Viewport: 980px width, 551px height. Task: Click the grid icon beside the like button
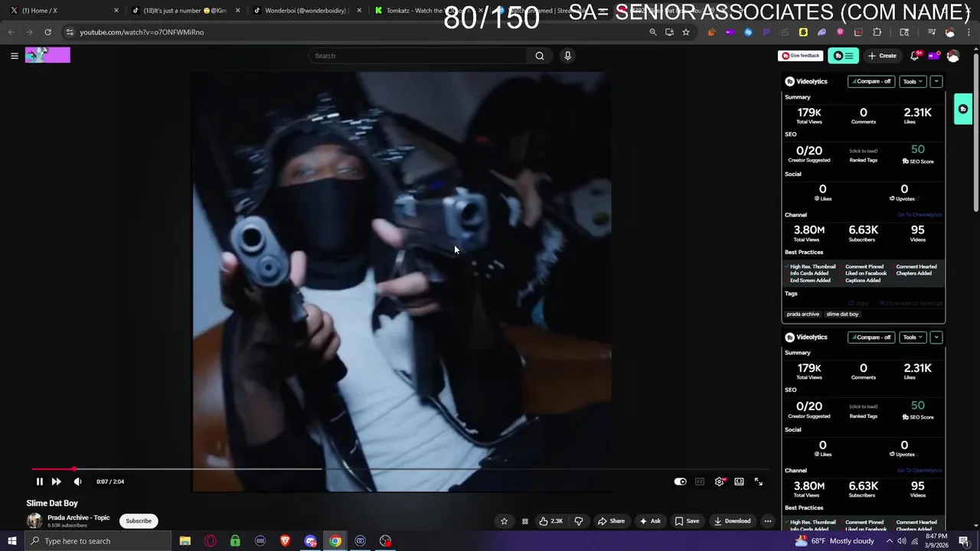click(525, 521)
